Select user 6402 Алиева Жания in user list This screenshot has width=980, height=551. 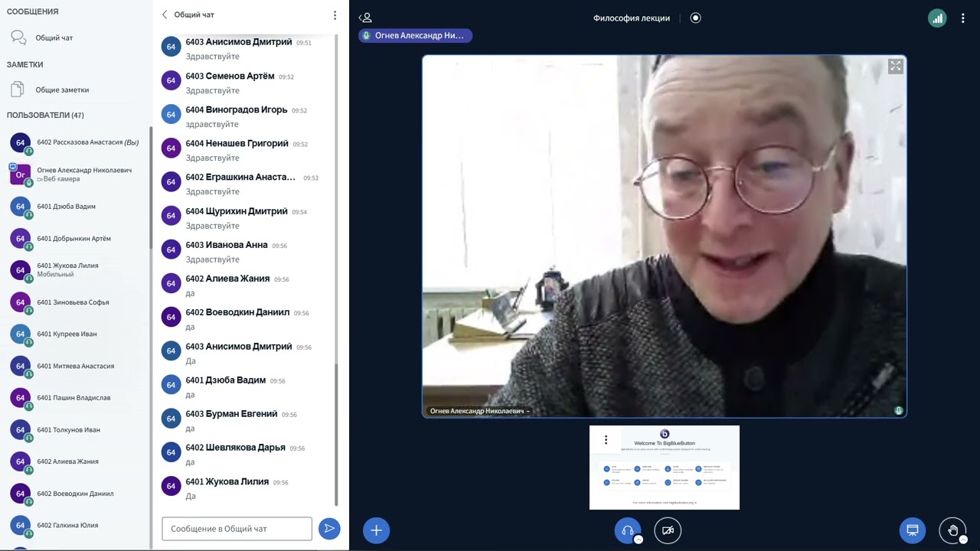(77, 462)
